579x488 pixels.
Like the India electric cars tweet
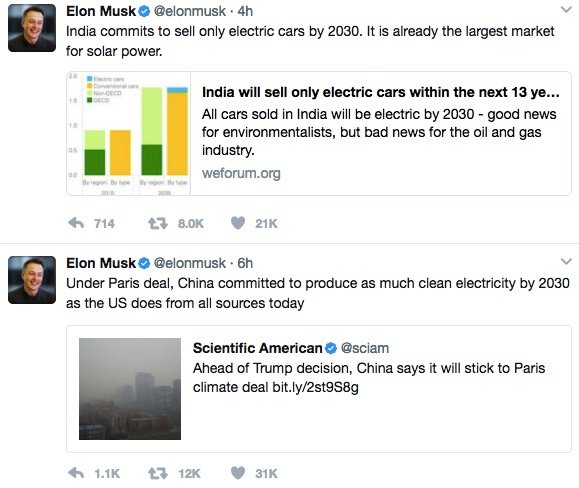click(238, 223)
